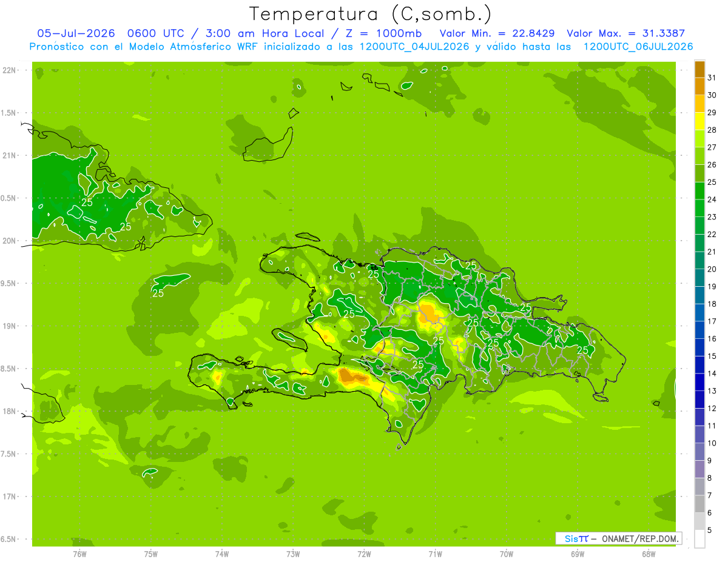Click 'Valor Min. = 22.8429' readout
The height and width of the screenshot is (562, 728).
(x=497, y=33)
